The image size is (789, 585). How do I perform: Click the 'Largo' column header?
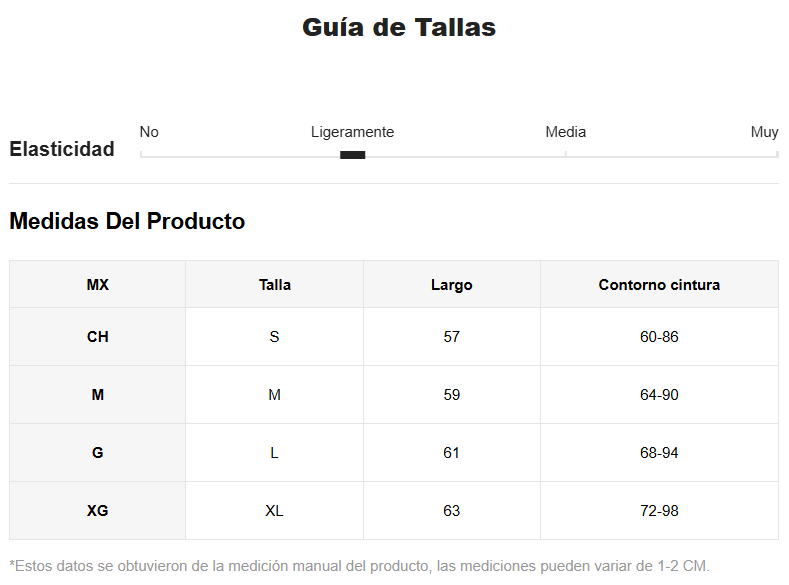pyautogui.click(x=451, y=285)
